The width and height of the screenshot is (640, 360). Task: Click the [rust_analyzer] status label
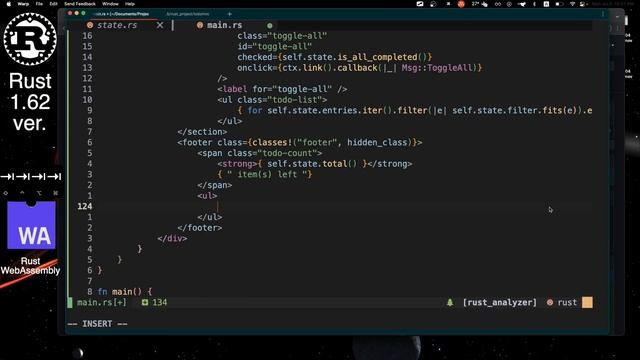pyautogui.click(x=500, y=302)
